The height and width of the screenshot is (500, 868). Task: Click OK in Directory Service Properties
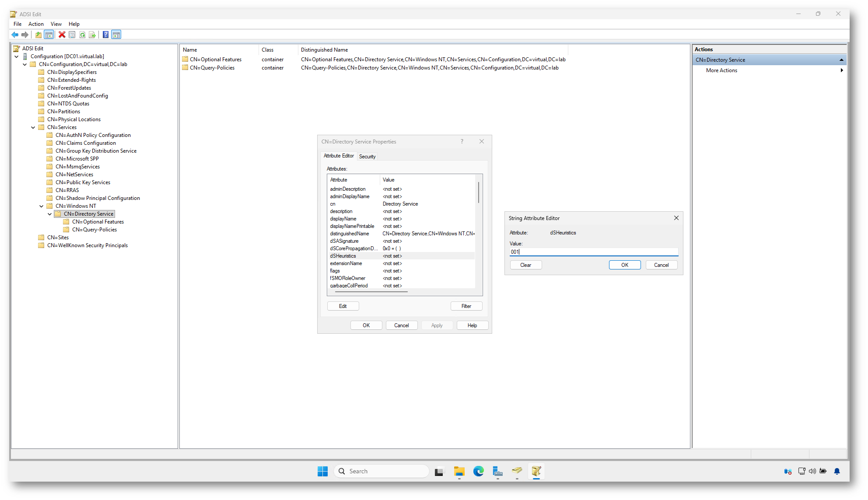366,325
